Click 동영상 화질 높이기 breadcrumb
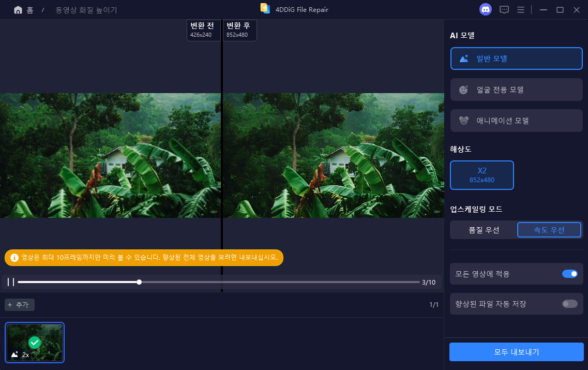588x370 pixels. tap(86, 10)
